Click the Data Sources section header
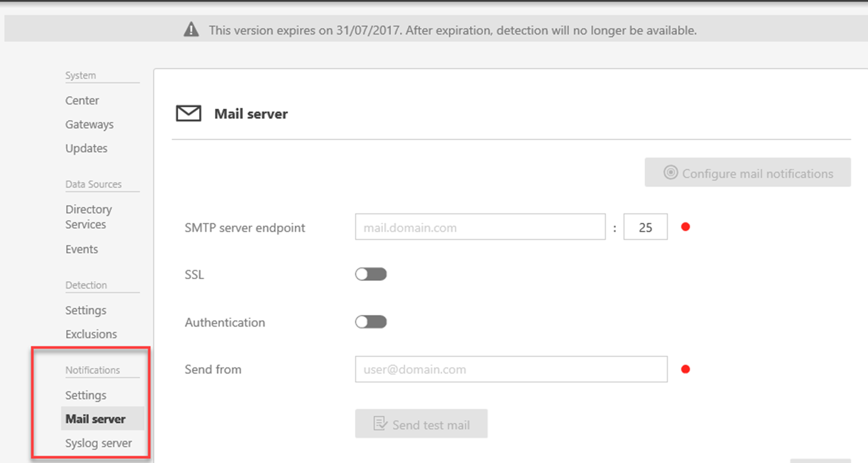 [x=93, y=184]
